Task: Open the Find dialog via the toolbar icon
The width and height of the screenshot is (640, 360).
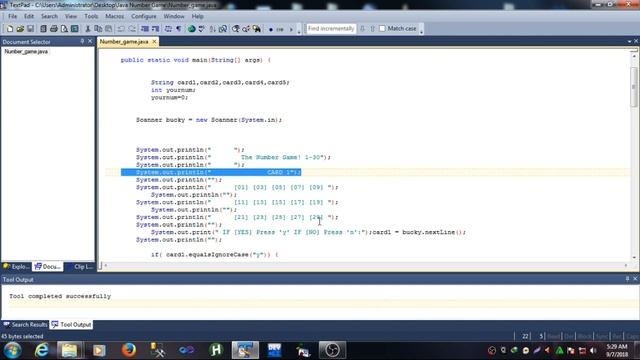Action: (x=236, y=29)
